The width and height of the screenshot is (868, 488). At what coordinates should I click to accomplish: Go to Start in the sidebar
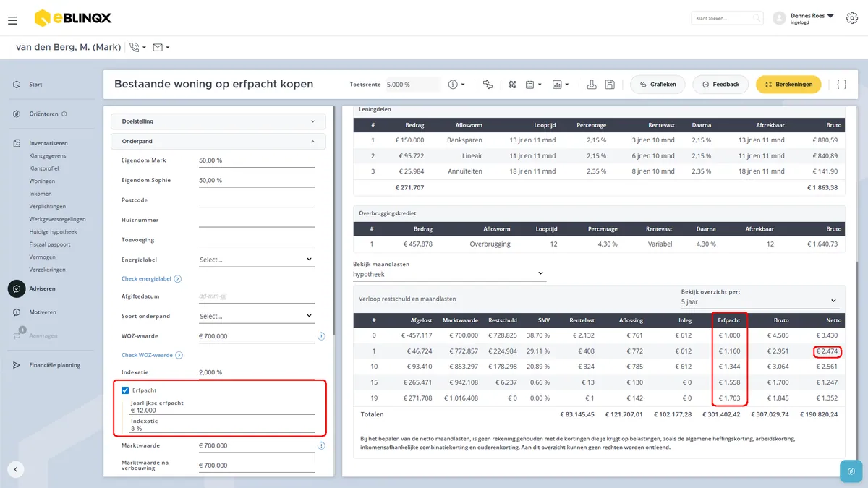[x=35, y=85]
